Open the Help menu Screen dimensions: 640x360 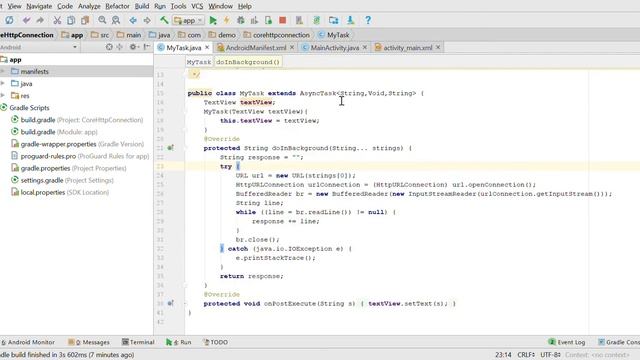click(244, 6)
